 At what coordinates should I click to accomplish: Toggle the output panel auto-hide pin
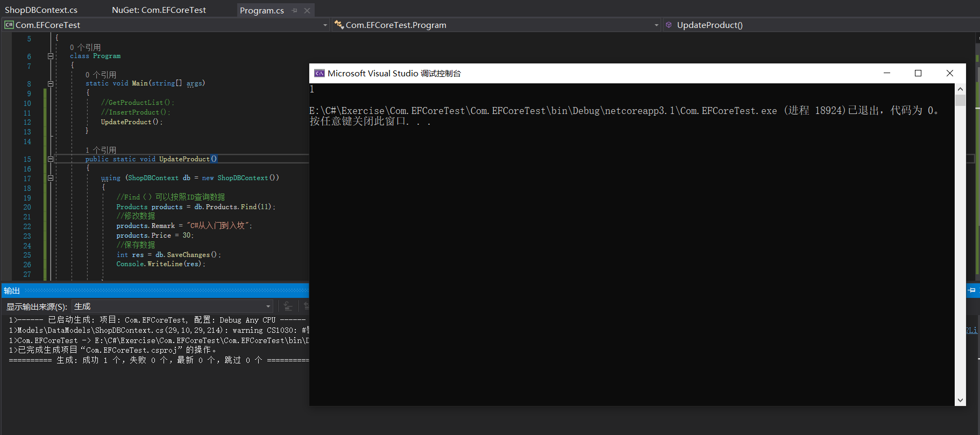(972, 290)
